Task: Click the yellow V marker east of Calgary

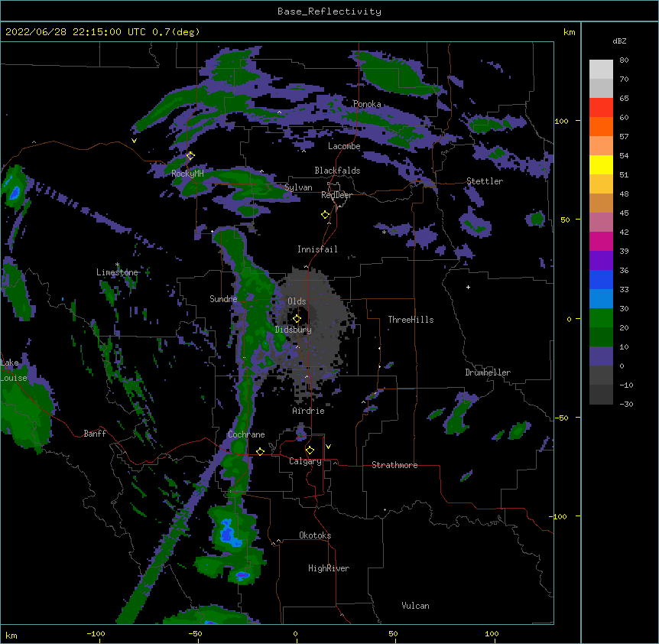Action: coord(328,447)
